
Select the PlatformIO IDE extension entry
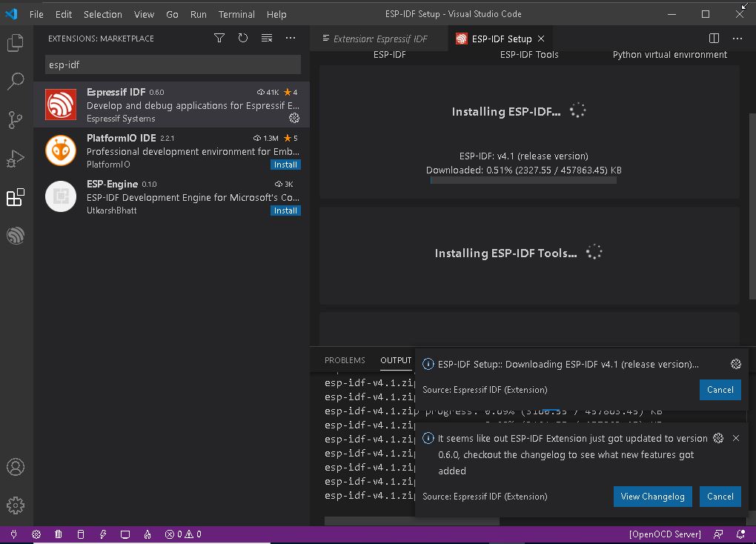pos(172,150)
